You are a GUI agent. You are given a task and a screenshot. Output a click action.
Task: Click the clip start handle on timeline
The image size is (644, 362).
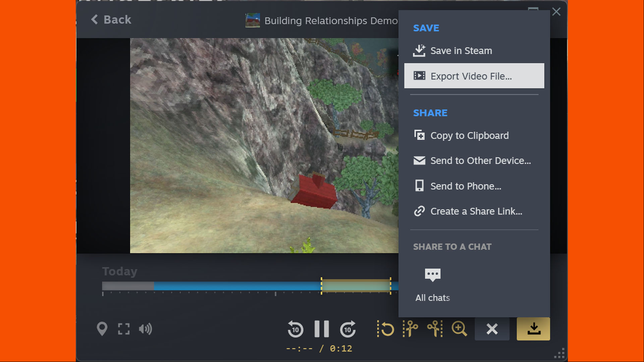point(321,286)
